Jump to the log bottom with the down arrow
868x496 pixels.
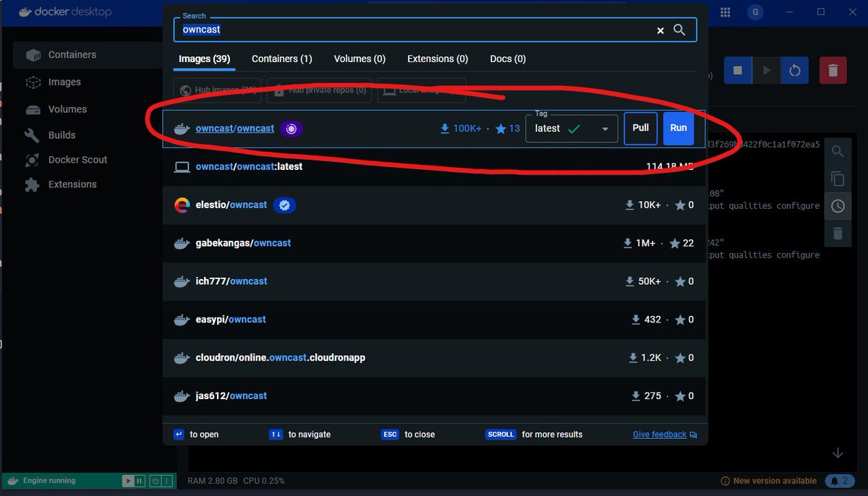coord(838,453)
